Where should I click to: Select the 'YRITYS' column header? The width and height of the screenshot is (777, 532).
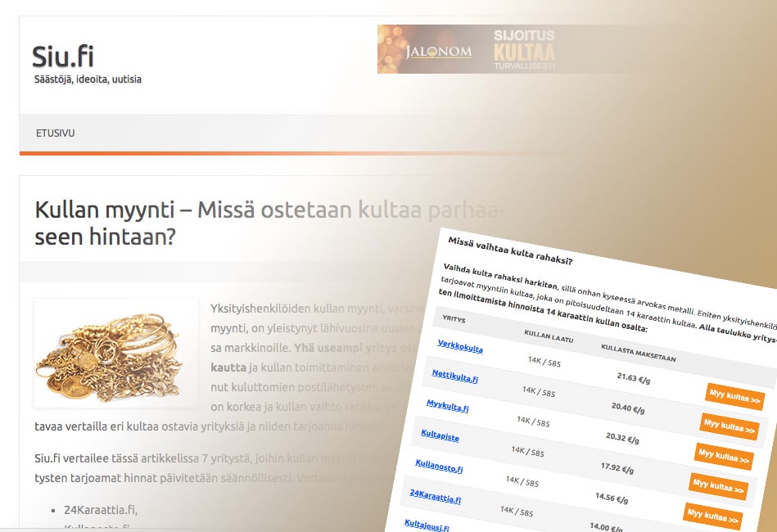(x=454, y=319)
